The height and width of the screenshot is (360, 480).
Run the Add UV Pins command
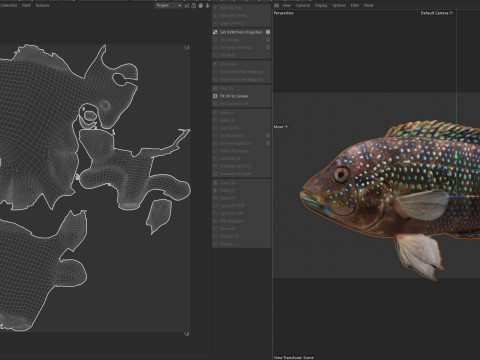[242, 8]
